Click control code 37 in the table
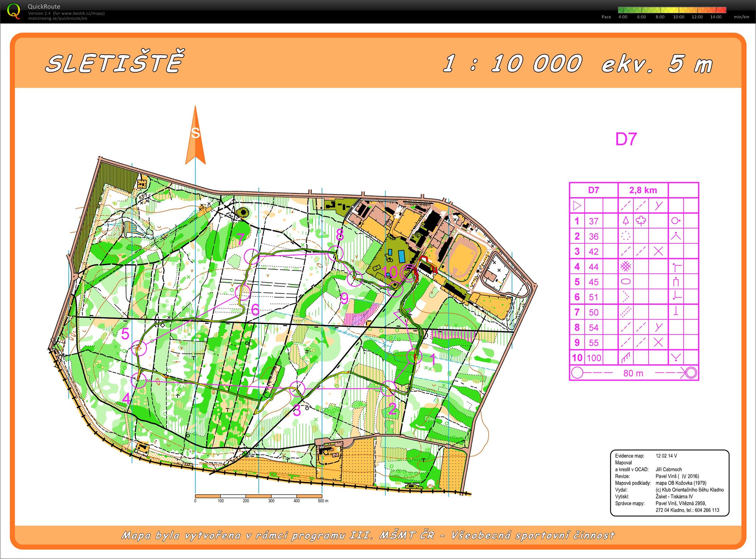Screen dimensions: 756x559 click(593, 221)
